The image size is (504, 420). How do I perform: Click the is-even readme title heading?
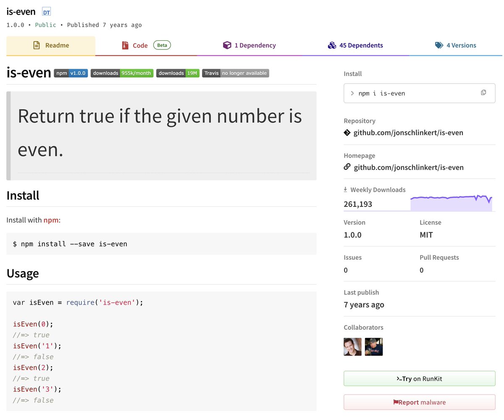point(29,73)
